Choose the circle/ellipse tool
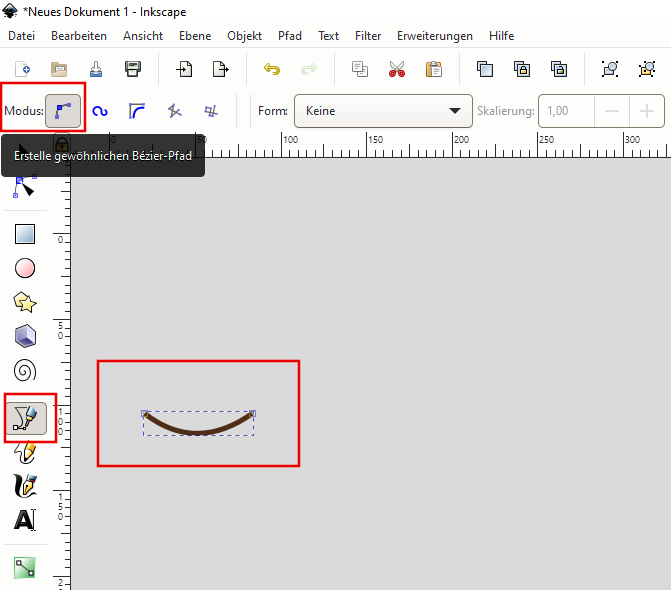Viewport: 671px width, 590px height. [25, 268]
